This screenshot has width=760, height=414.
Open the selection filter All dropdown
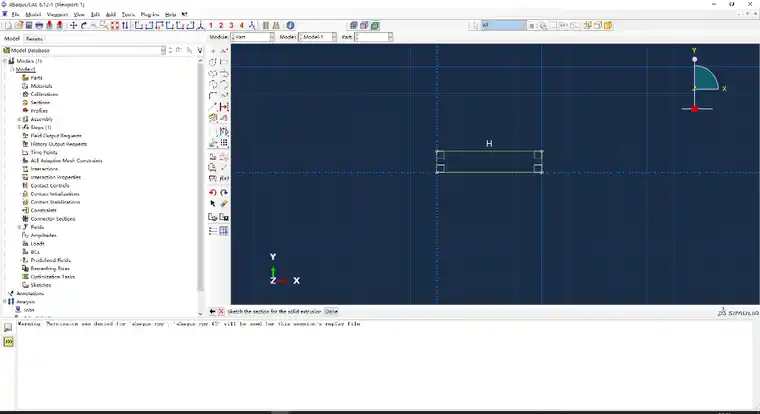coord(503,25)
